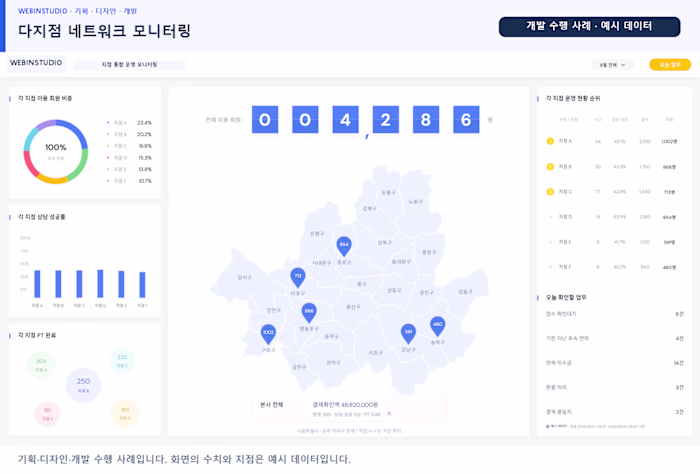Click the 250 지점 B bubble in PT 완료
Screen dimensions: 700x474
(x=83, y=385)
